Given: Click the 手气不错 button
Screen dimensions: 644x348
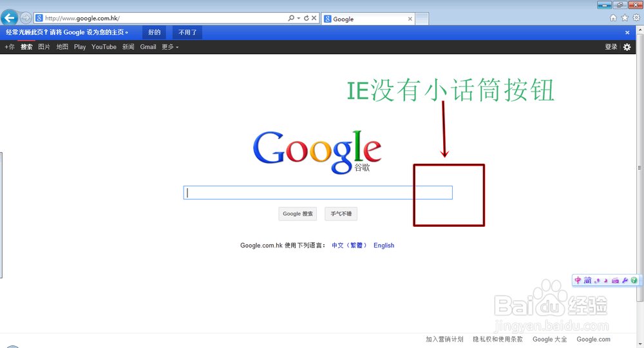Looking at the screenshot, I should [341, 214].
